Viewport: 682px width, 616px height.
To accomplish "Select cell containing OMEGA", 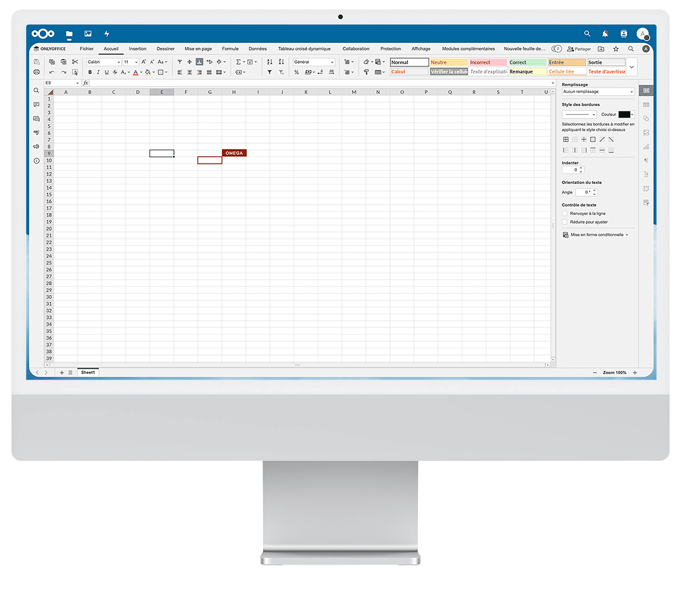I will (x=234, y=153).
